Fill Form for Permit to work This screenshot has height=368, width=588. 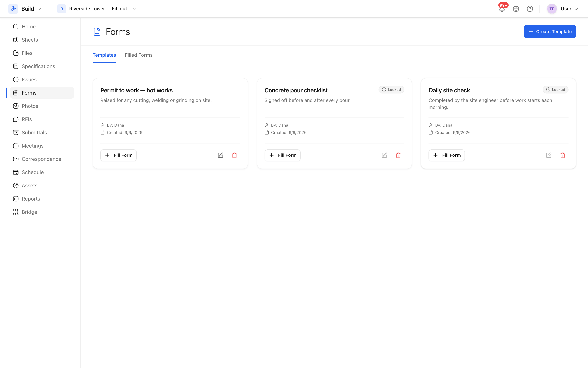coord(118,155)
